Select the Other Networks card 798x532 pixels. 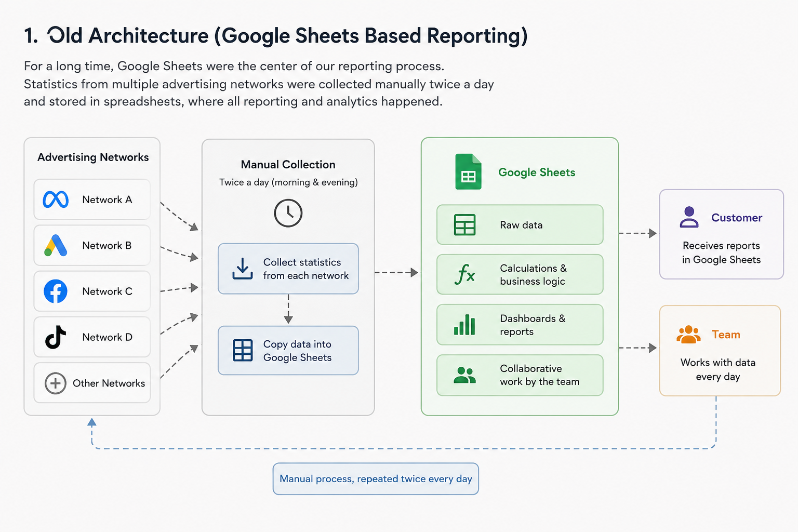pos(92,383)
